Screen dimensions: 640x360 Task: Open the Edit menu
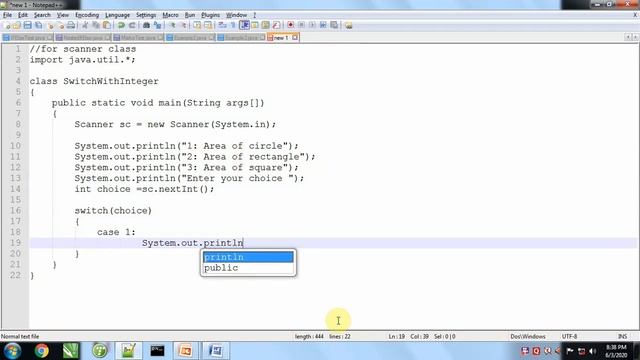pos(23,15)
